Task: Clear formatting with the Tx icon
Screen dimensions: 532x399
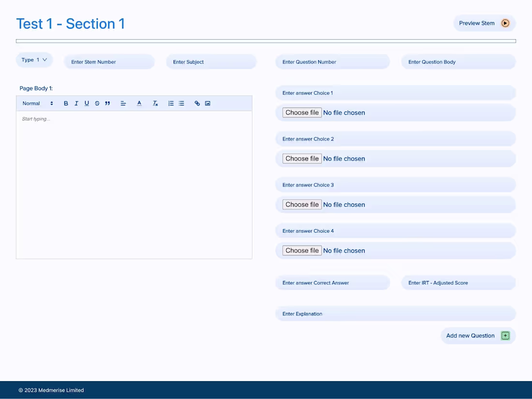Action: click(155, 103)
